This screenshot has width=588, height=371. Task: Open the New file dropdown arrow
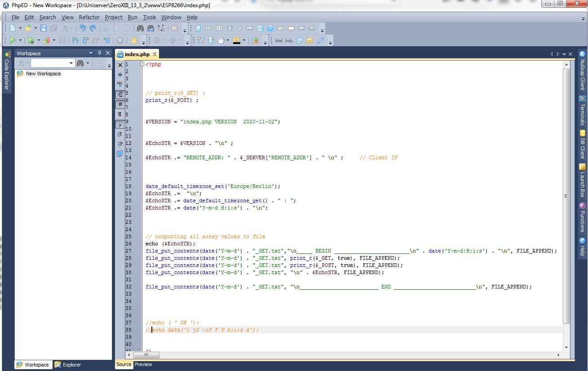(x=20, y=28)
